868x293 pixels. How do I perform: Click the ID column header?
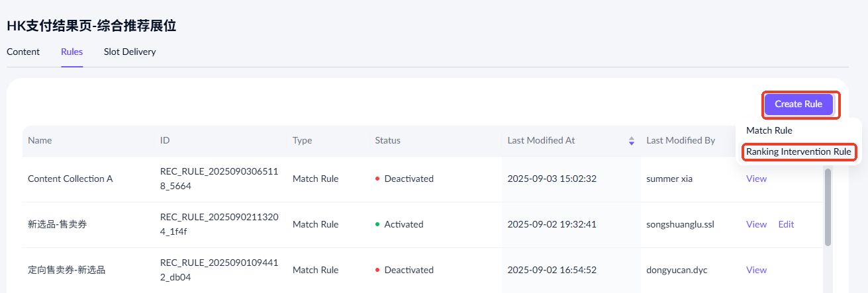[x=166, y=141]
